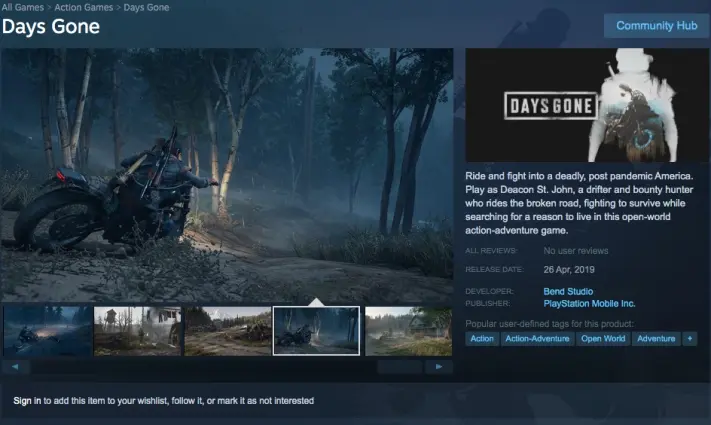Click the 'Days Gone' page title

tap(51, 26)
